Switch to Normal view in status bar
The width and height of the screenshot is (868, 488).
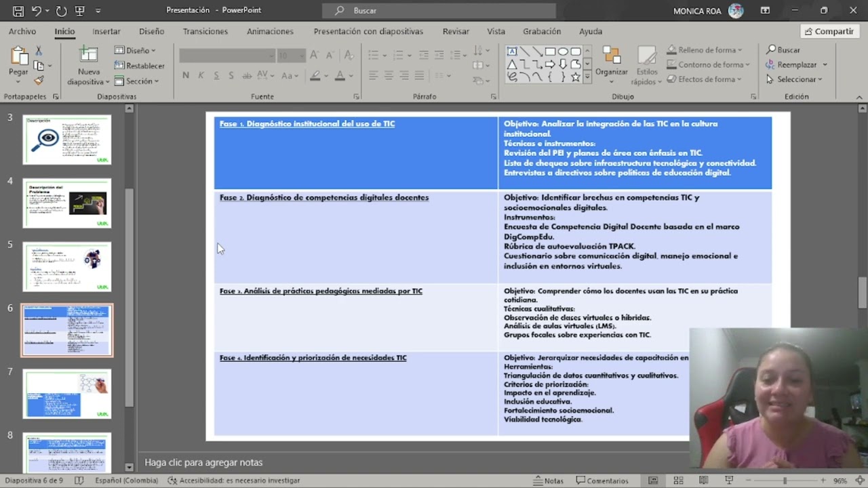click(653, 481)
